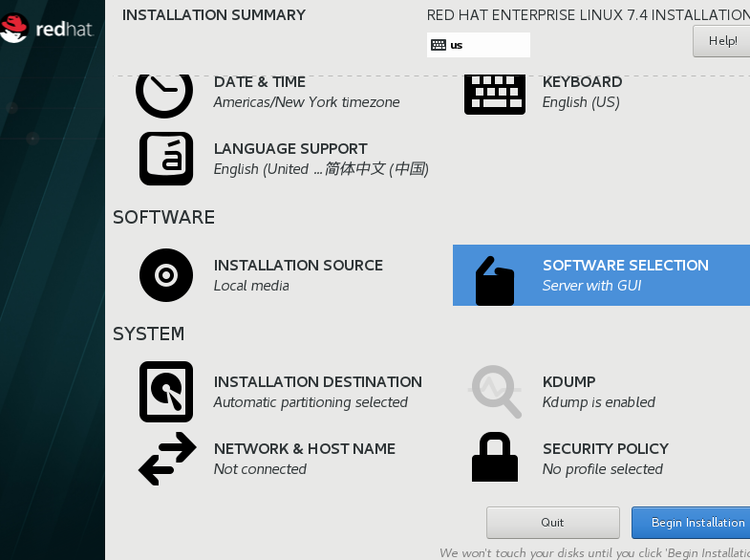This screenshot has height=560, width=750.
Task: Click the Keyboard layout icon
Action: point(495,95)
